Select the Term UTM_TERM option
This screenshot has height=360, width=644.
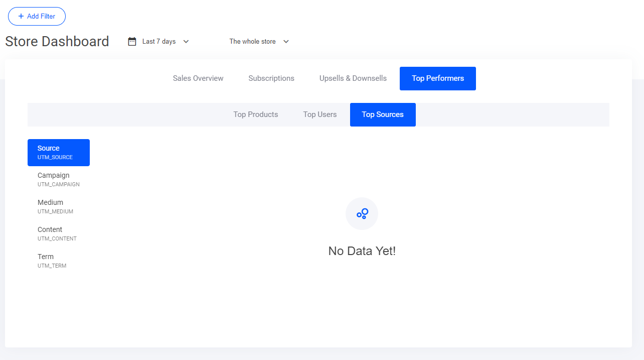click(x=52, y=261)
